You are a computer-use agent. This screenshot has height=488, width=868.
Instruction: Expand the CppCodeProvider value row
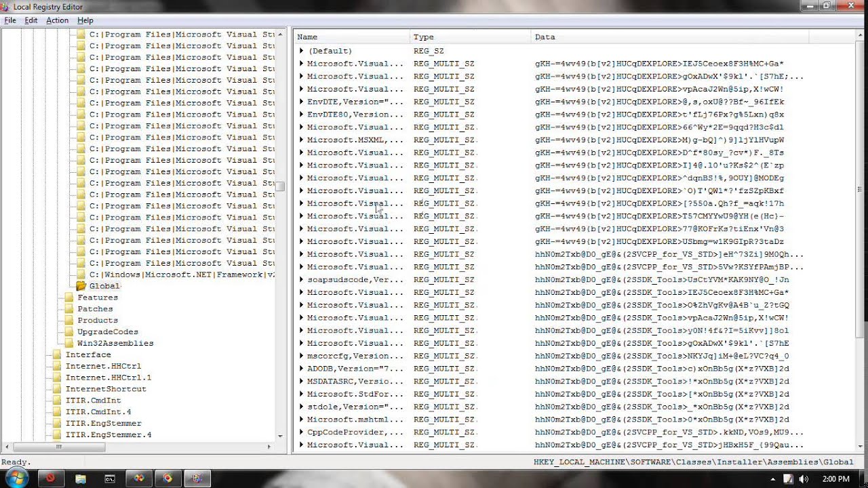(302, 432)
